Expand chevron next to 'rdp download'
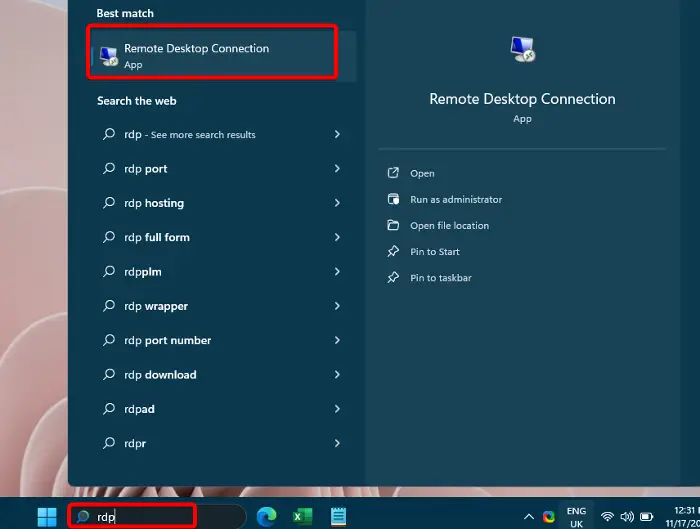This screenshot has height=529, width=700. click(x=337, y=375)
